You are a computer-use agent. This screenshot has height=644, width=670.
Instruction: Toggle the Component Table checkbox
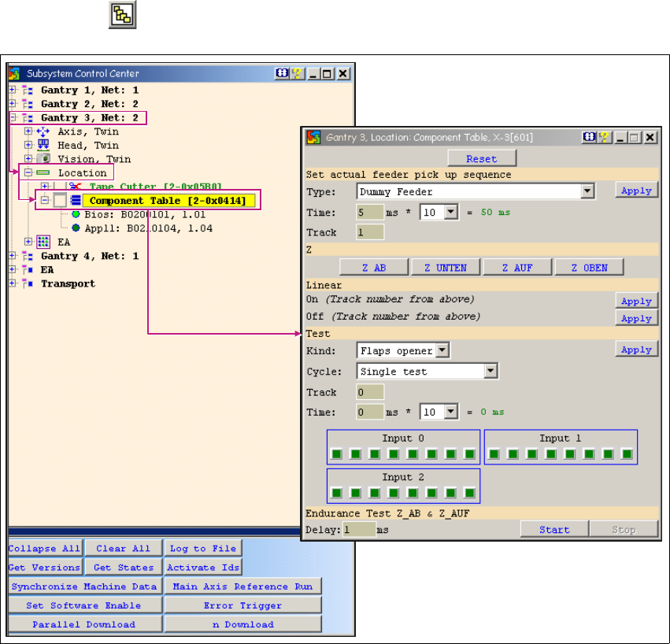(x=61, y=201)
